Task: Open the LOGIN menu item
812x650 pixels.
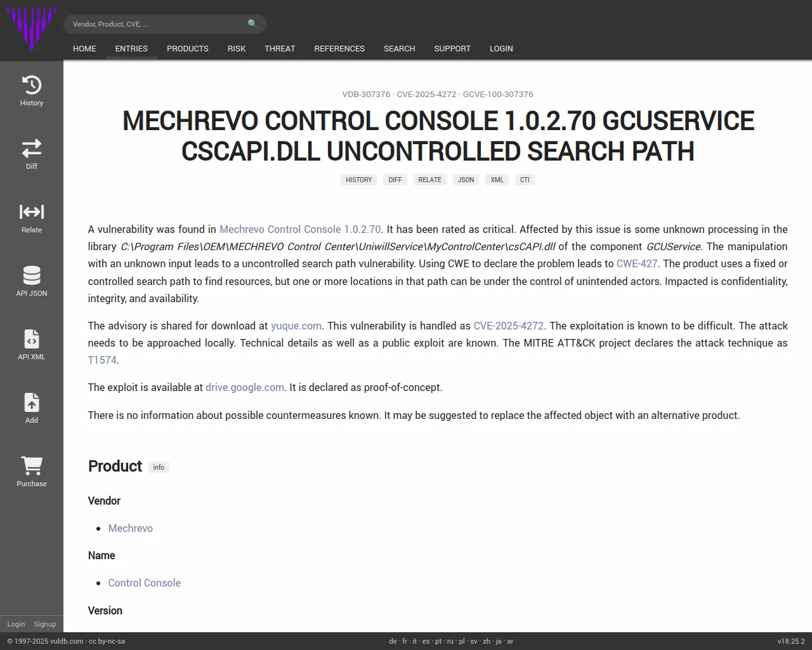Action: point(501,48)
